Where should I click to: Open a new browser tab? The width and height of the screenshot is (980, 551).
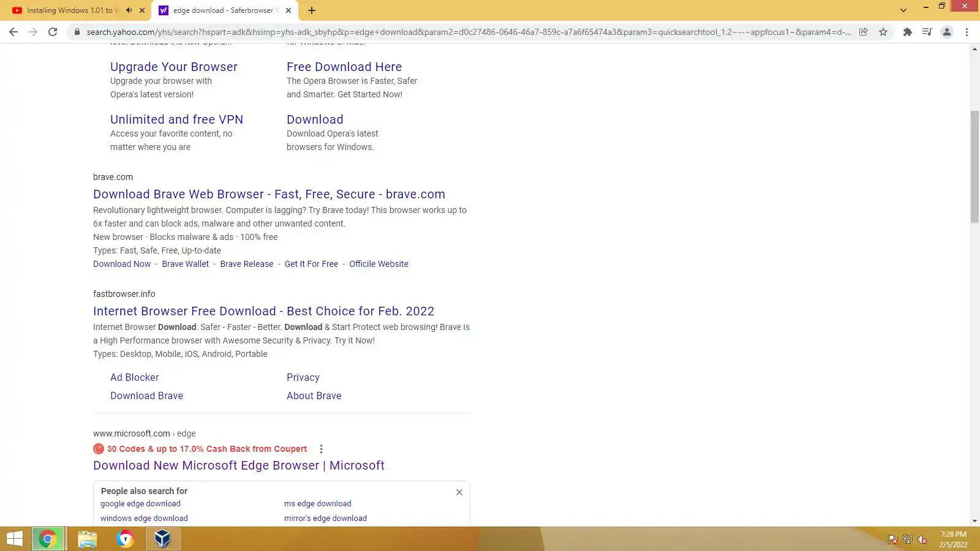(312, 10)
